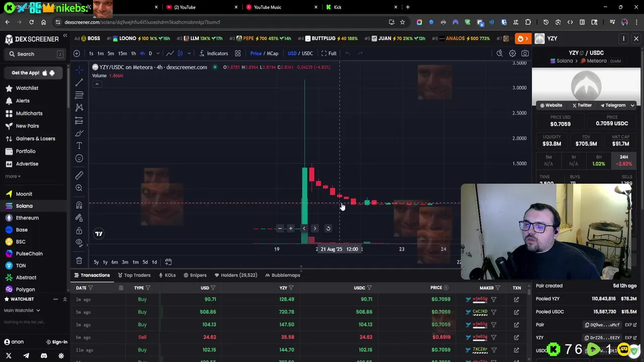Expand the timeframe dropdown arrow
Viewport: 644px width, 362px height.
pyautogui.click(x=157, y=53)
